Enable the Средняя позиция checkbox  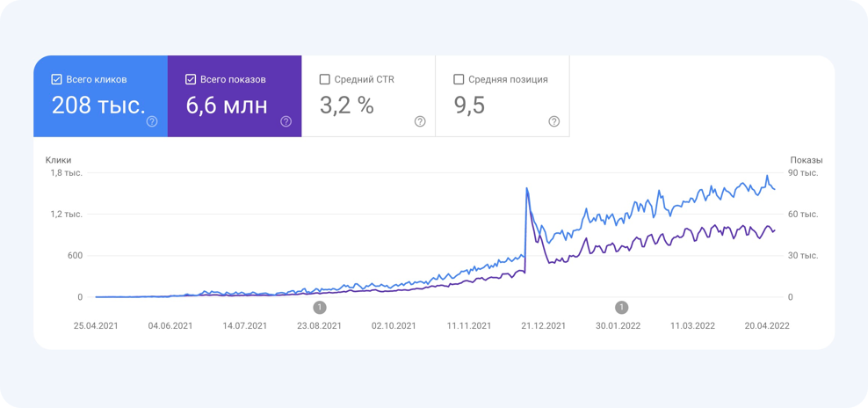[459, 79]
